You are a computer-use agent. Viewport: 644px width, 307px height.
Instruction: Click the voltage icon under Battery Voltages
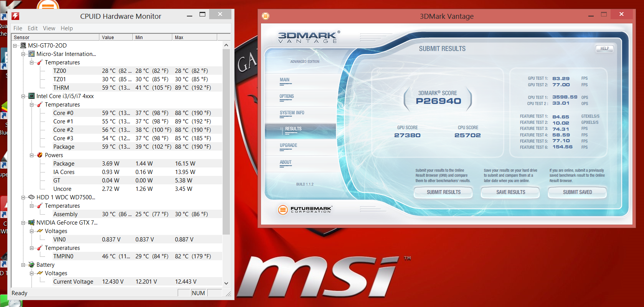40,273
